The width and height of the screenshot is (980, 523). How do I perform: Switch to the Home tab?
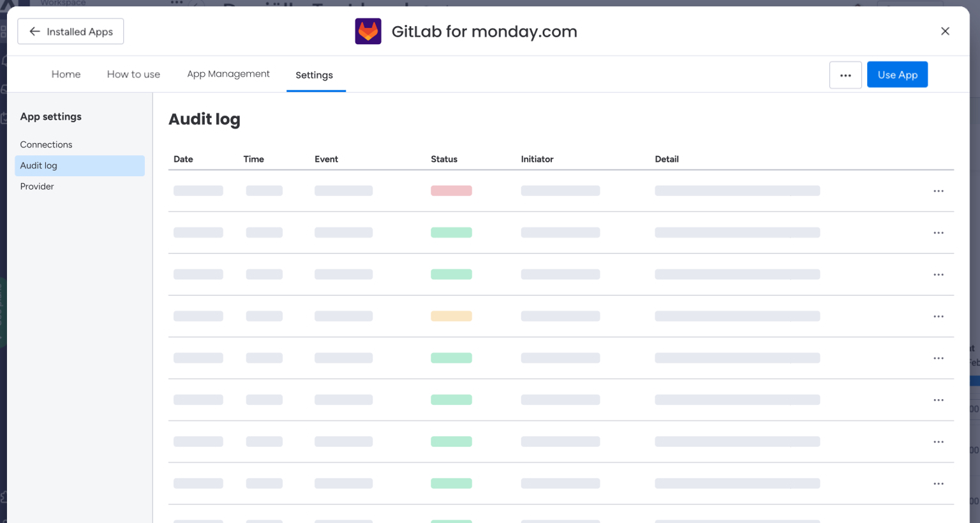[x=66, y=74]
